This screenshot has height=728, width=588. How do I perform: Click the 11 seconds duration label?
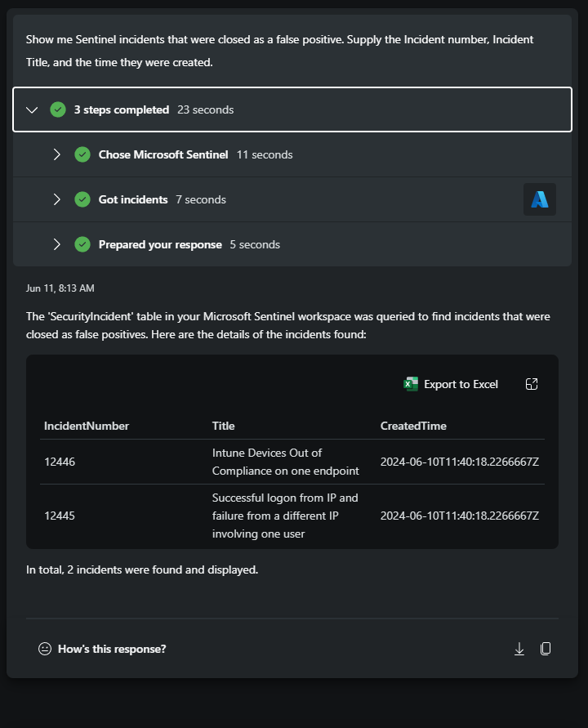[265, 154]
